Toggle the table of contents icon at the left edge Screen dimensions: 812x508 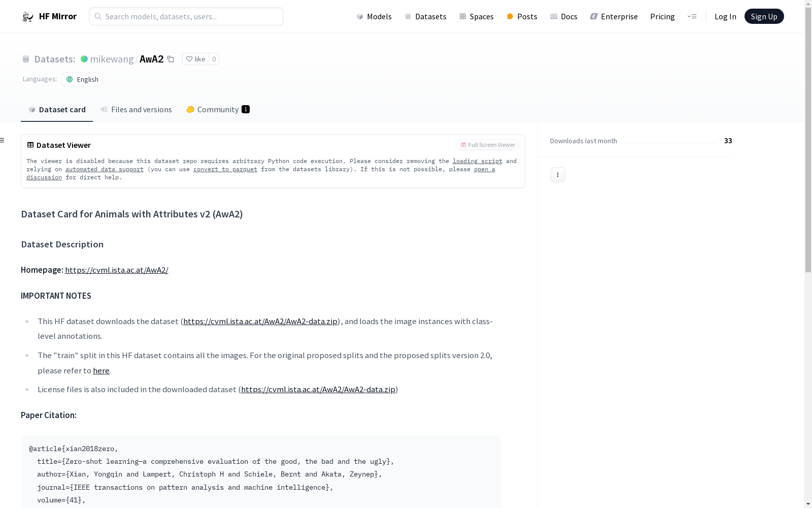point(3,140)
